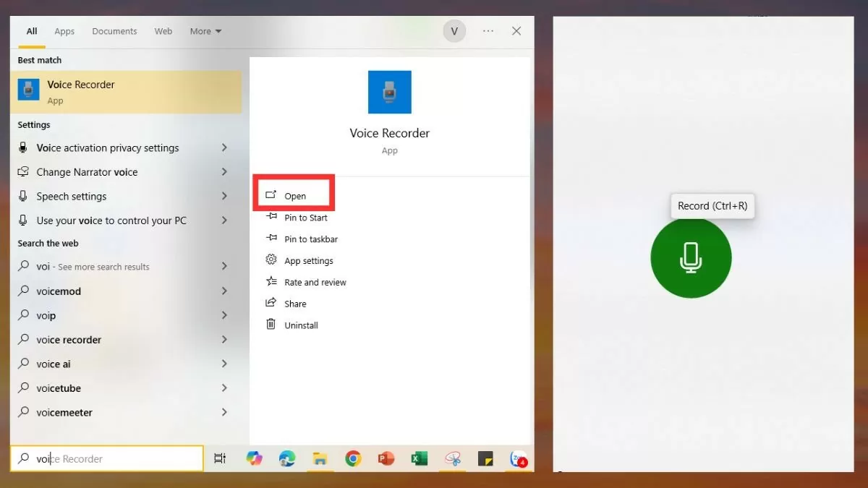Open Task View on the taskbar
Screen dimensions: 868x488
pyautogui.click(x=221, y=458)
